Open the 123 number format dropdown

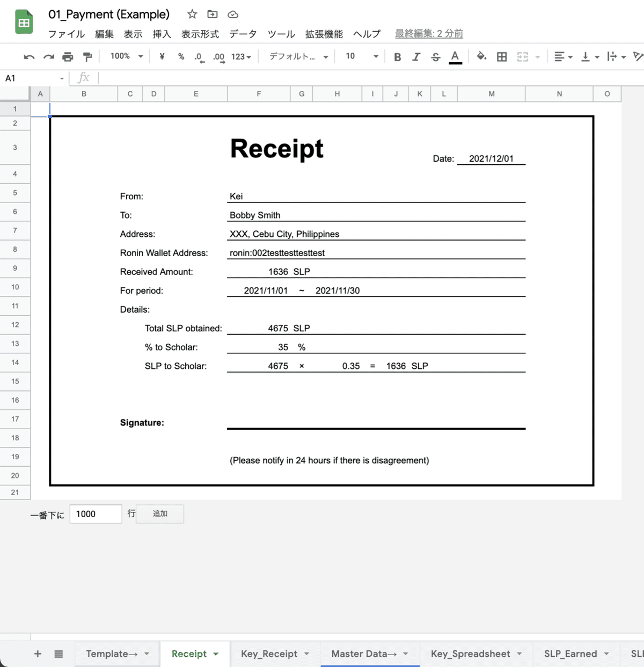pos(241,56)
